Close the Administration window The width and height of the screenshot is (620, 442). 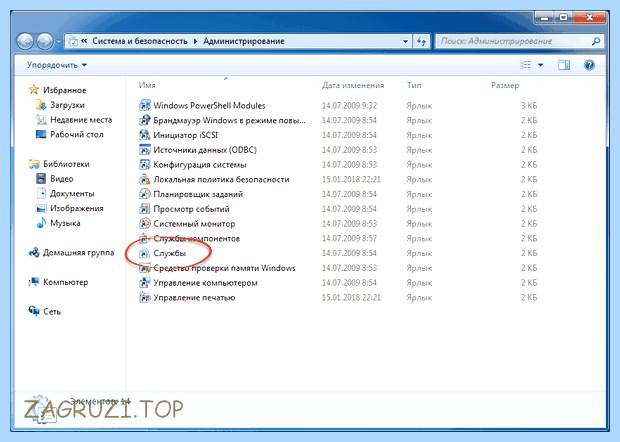590,17
